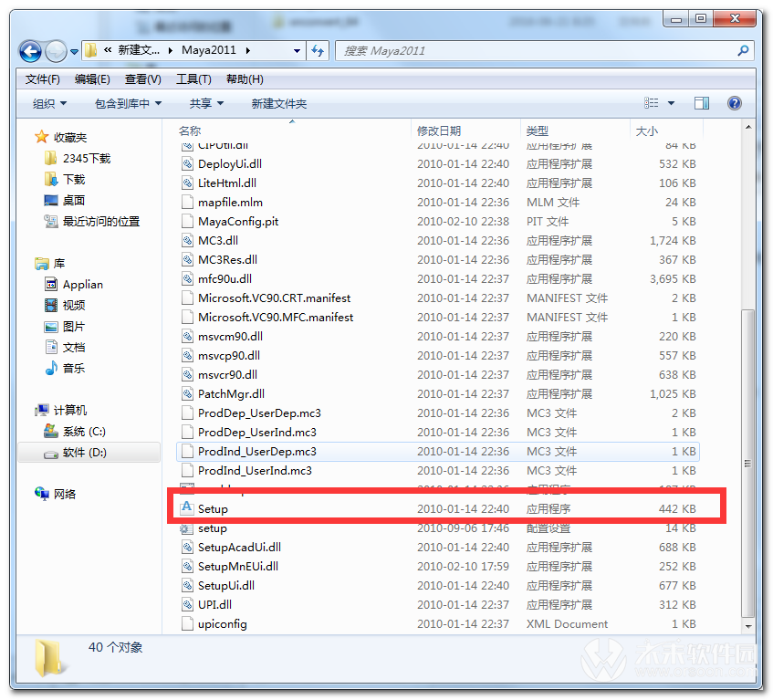Screen dimensions: 773x700
Task: Select 计算机 in the sidebar
Action: click(61, 410)
